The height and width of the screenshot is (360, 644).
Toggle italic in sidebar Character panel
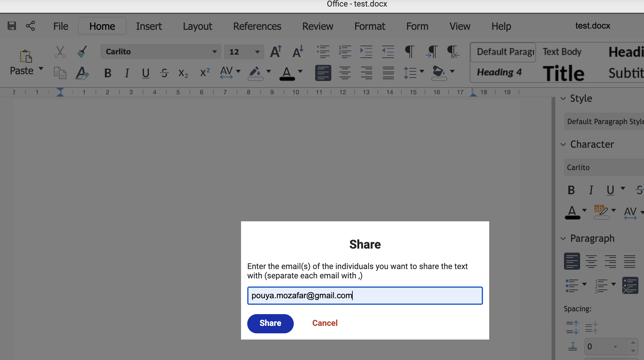[591, 190]
